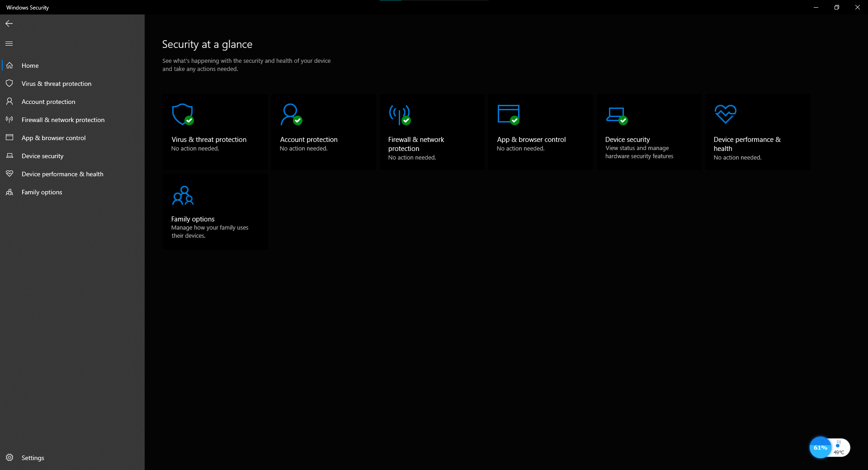Open the Device performance & health card title
This screenshot has width=868, height=470.
pyautogui.click(x=747, y=144)
